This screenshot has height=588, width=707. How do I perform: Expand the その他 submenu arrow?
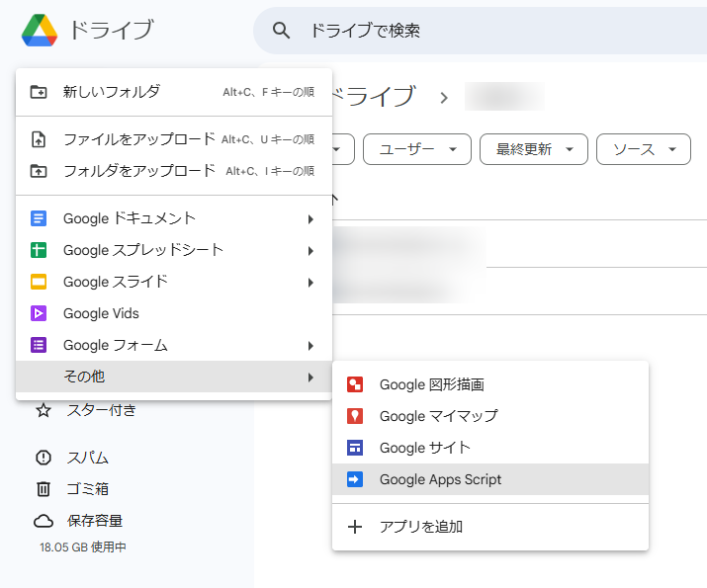(310, 378)
